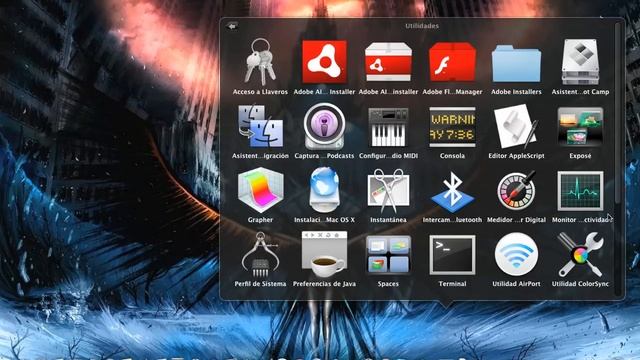Launch Preferencias de Java
The image size is (640, 360).
click(324, 255)
